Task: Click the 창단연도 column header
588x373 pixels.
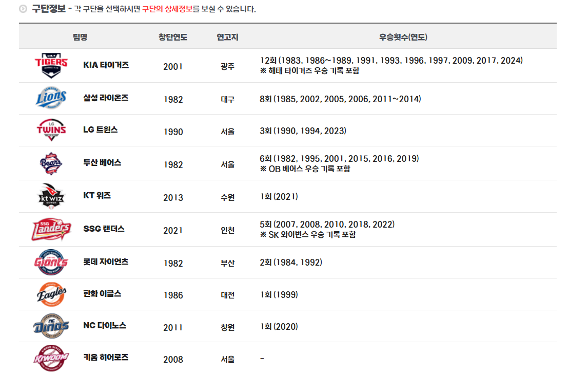Action: tap(172, 37)
